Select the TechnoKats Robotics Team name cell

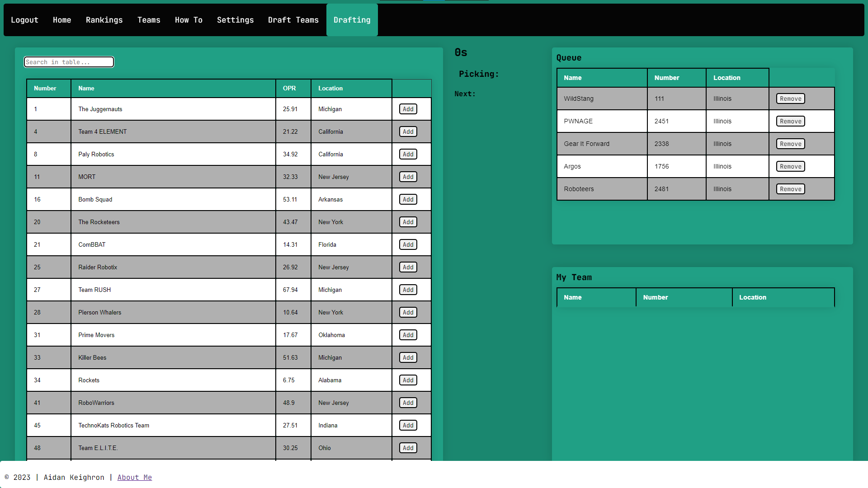173,425
